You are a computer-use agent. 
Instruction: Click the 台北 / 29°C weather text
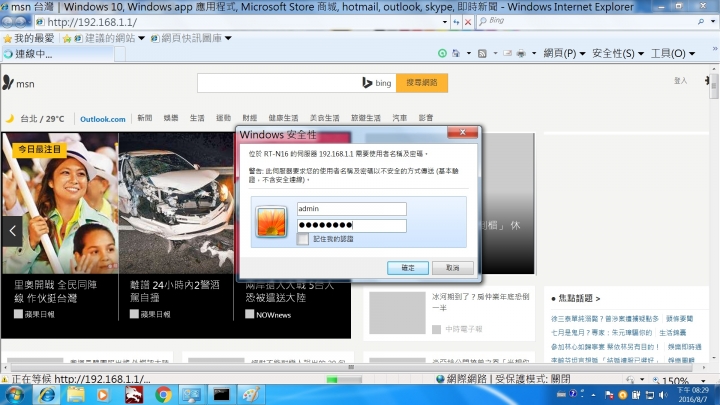tap(42, 119)
